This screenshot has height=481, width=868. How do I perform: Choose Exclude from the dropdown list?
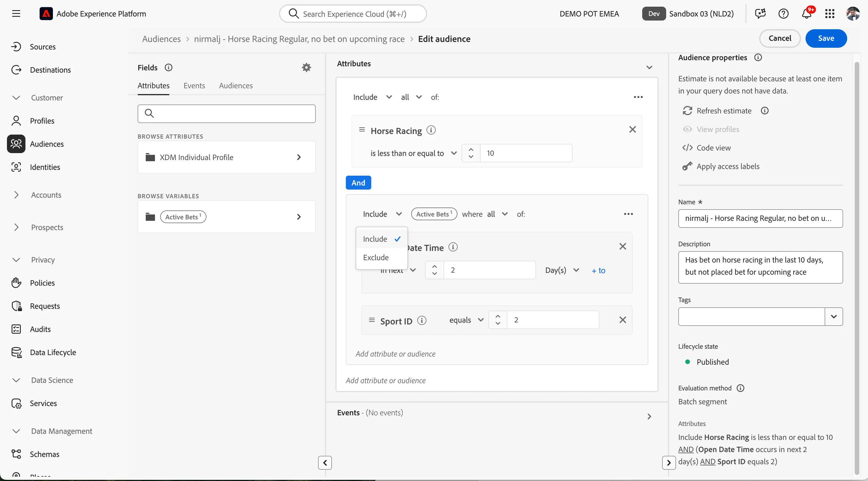click(381, 257)
